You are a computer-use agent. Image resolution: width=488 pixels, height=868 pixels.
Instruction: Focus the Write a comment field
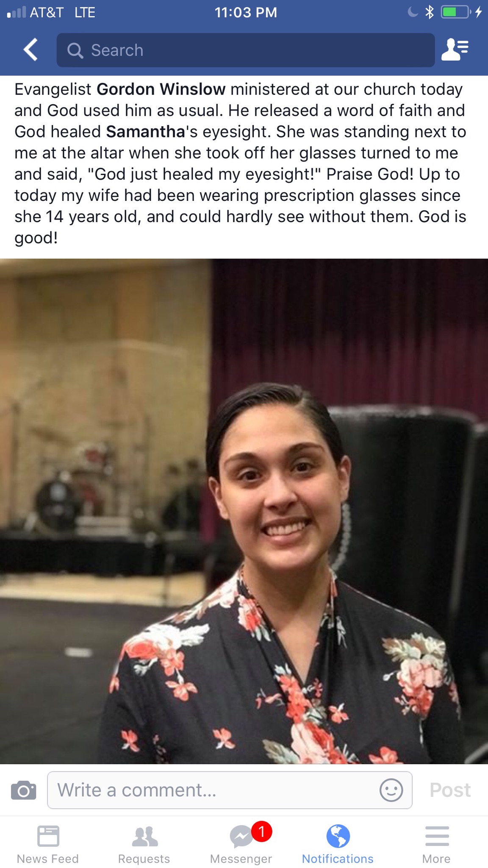point(230,790)
